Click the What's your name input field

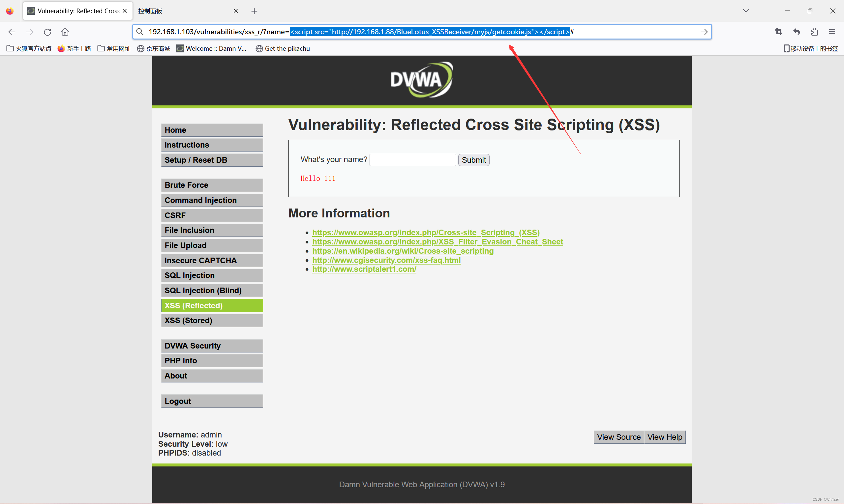tap(412, 159)
